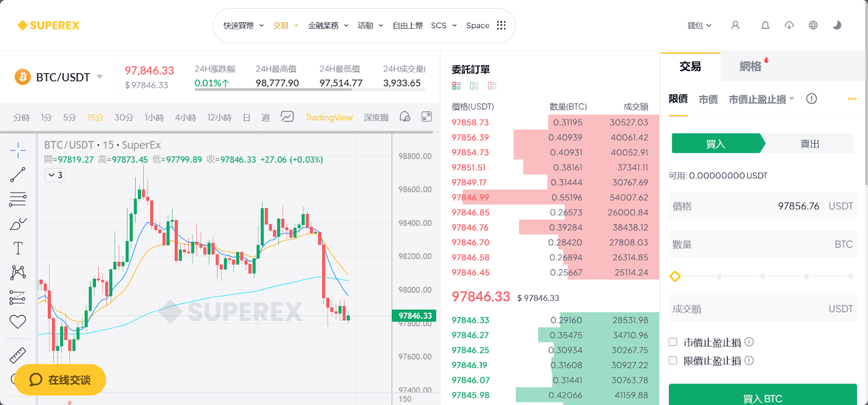The height and width of the screenshot is (405, 868).
Task: Expand the BTC/USDT pair selector
Action: pyautogui.click(x=100, y=77)
